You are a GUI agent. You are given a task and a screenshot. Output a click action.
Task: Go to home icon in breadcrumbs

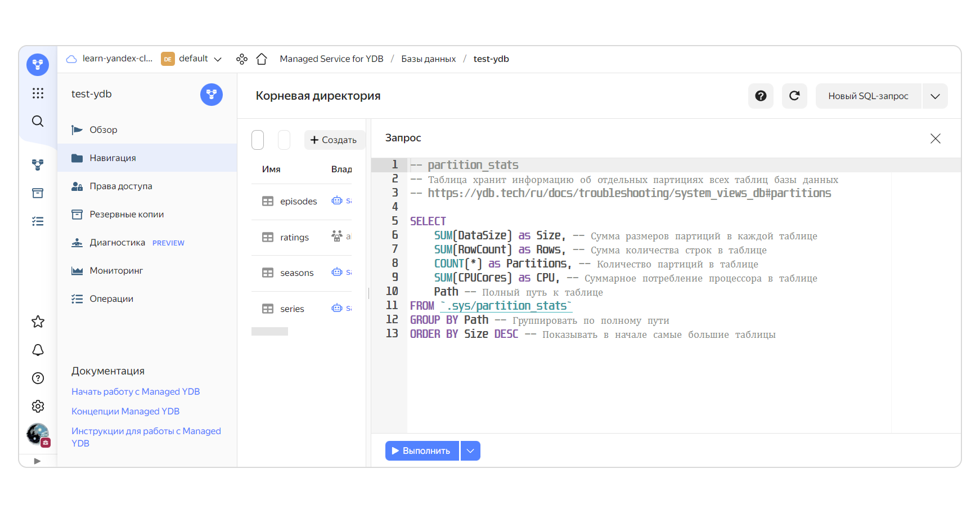(x=262, y=59)
